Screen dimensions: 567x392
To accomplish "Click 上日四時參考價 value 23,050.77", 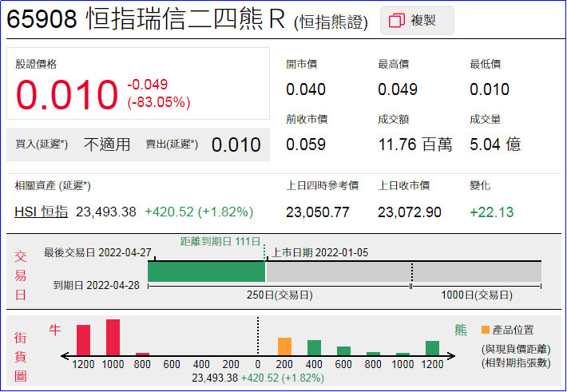I will pyautogui.click(x=318, y=212).
